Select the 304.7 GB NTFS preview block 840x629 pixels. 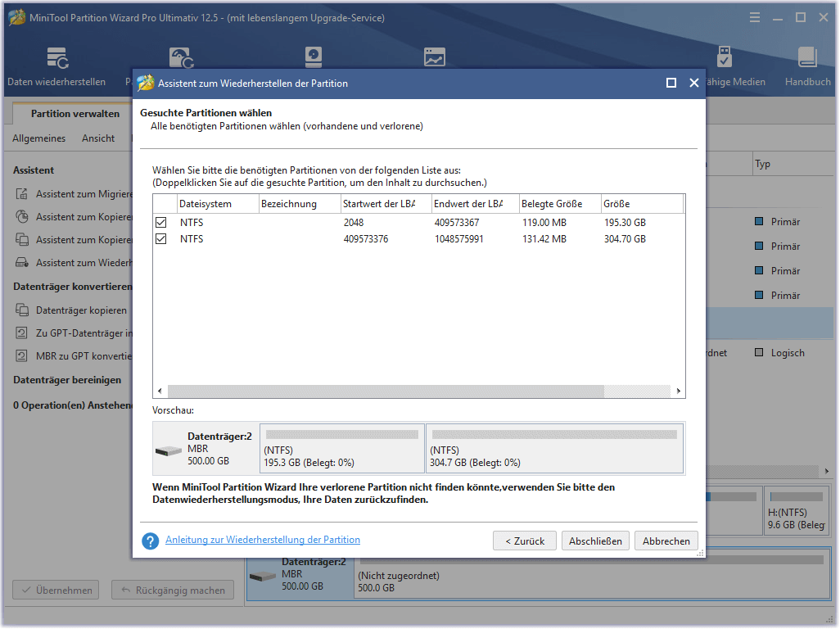[554, 449]
